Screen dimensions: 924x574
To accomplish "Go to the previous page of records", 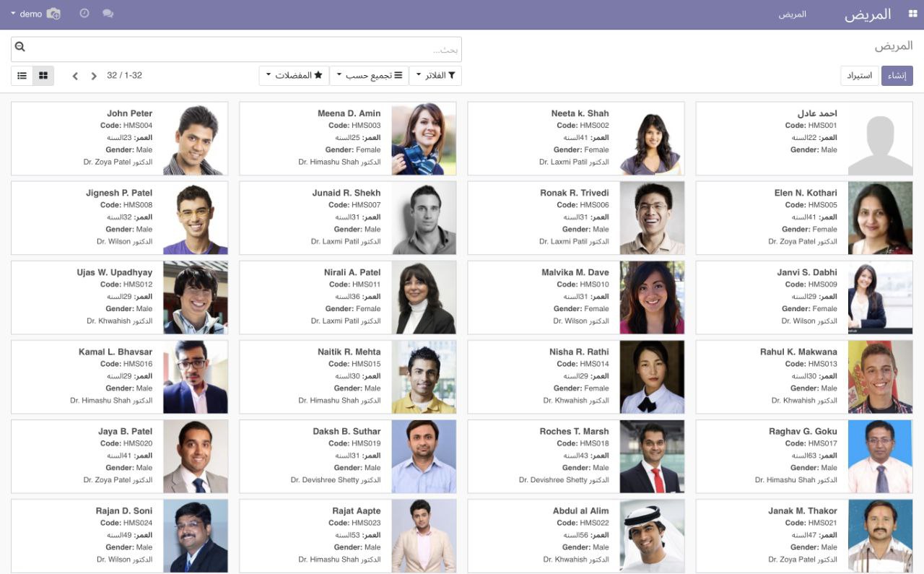I will point(75,76).
